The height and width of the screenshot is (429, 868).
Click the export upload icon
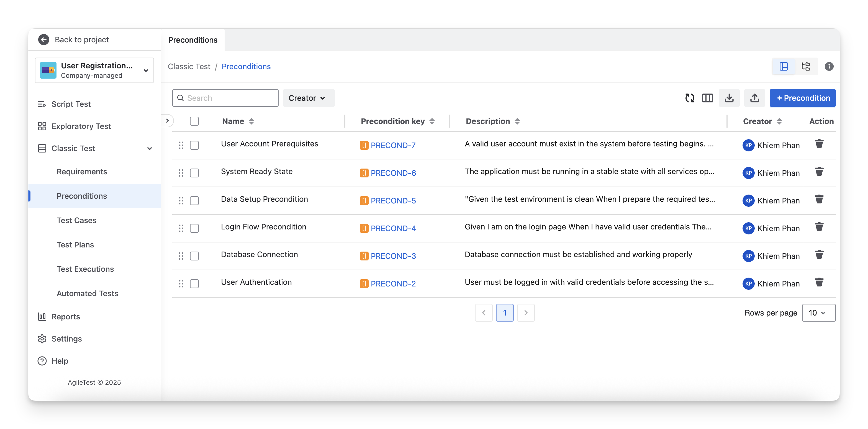coord(754,98)
